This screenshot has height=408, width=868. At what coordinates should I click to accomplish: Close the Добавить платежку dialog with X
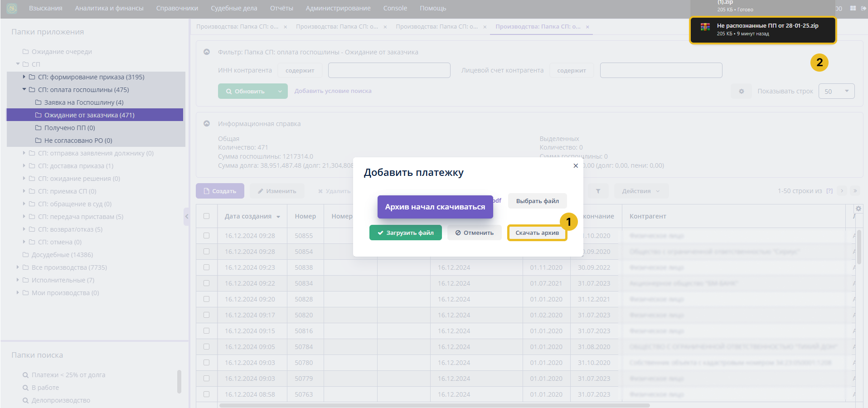(576, 166)
